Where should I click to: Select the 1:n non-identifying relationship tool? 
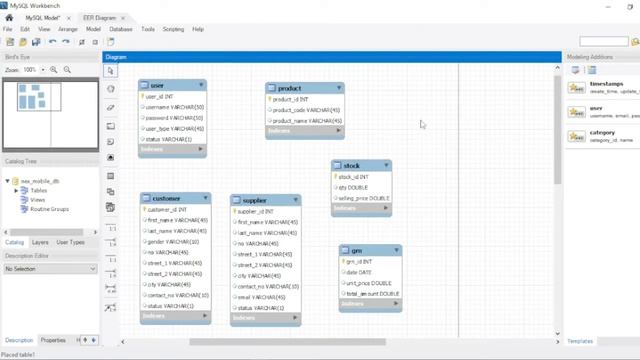[x=111, y=242]
